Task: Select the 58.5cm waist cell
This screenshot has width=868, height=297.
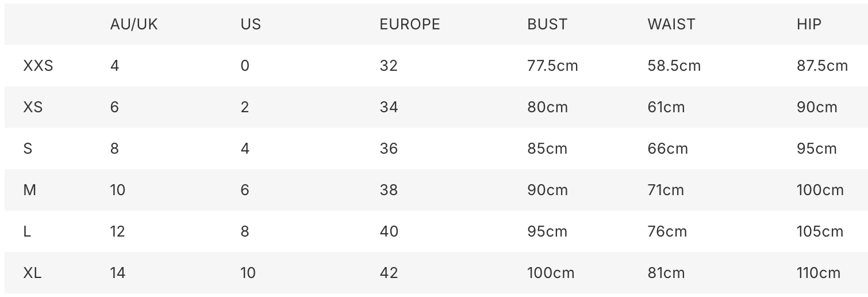Action: (674, 66)
